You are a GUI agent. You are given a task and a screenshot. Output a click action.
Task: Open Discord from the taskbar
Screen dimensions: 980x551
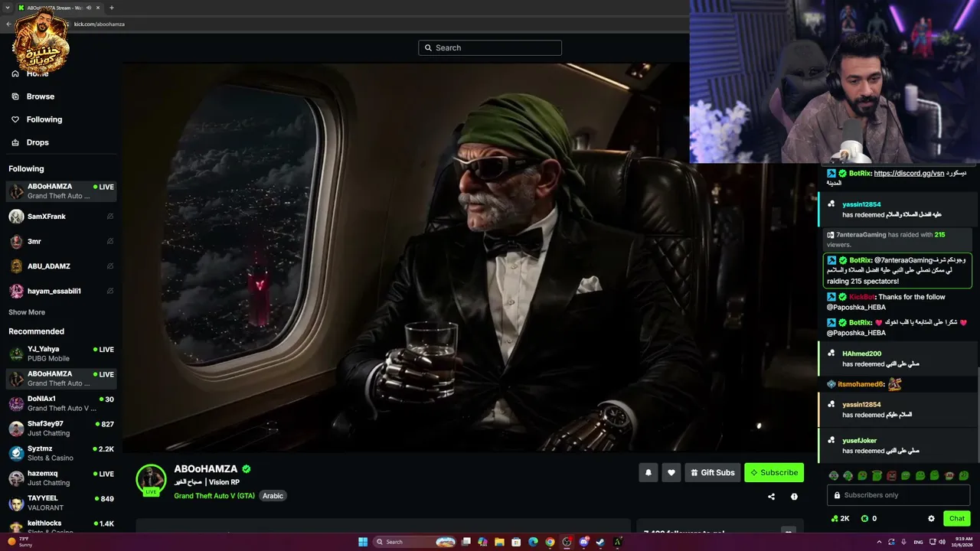tap(584, 542)
